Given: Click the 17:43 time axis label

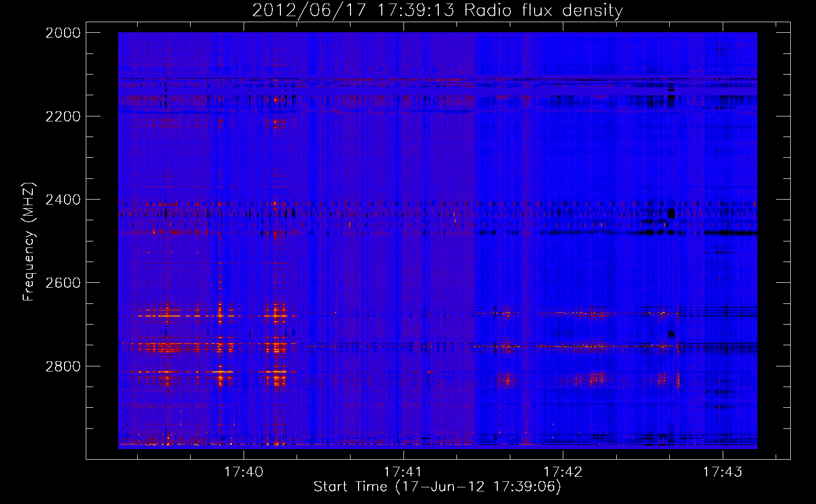Looking at the screenshot, I should tap(723, 472).
